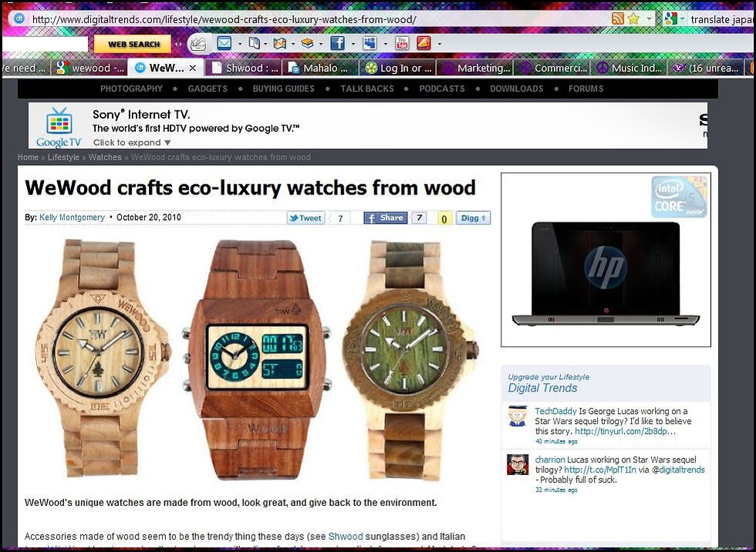Expand the dropdown after MySpace icon
This screenshot has height=552, width=756.
tap(385, 44)
